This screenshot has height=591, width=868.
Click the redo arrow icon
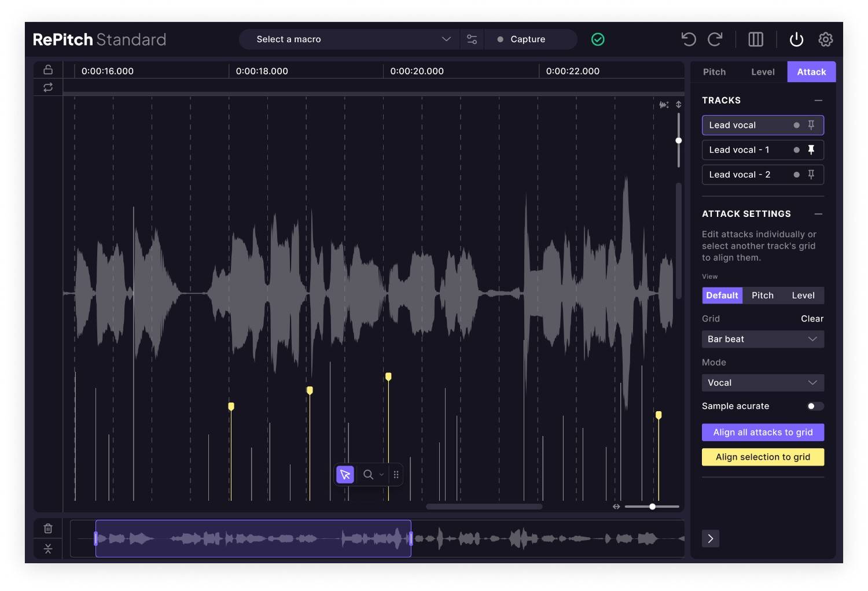tap(715, 39)
